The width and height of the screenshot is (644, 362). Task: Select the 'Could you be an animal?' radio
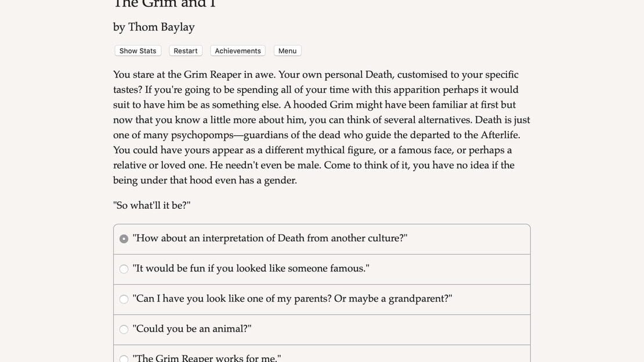click(x=124, y=329)
